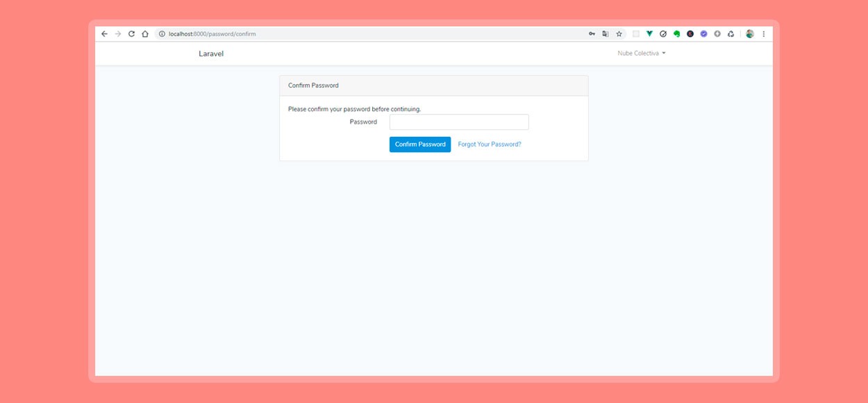Viewport: 868px width, 403px height.
Task: Open the Forgot Your Password? link
Action: pyautogui.click(x=490, y=145)
